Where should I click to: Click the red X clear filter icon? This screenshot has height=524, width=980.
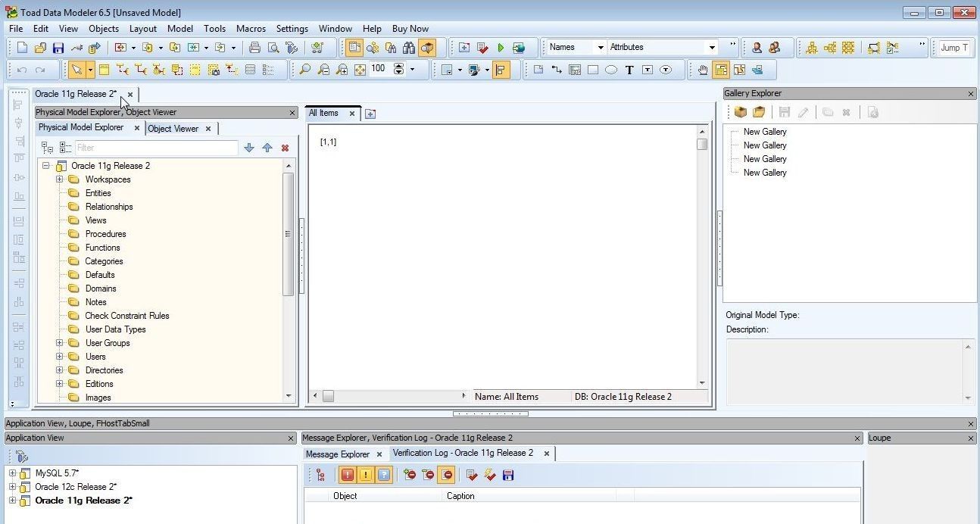tap(285, 148)
